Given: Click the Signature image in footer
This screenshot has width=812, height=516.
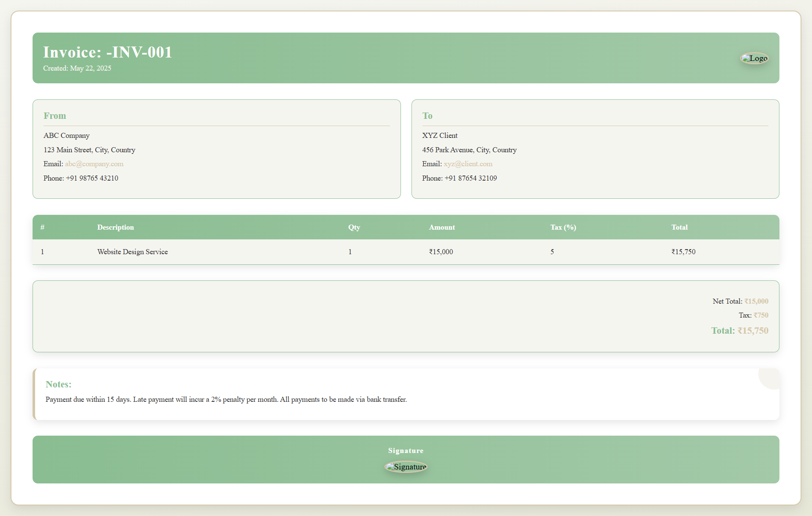Looking at the screenshot, I should 406,467.
